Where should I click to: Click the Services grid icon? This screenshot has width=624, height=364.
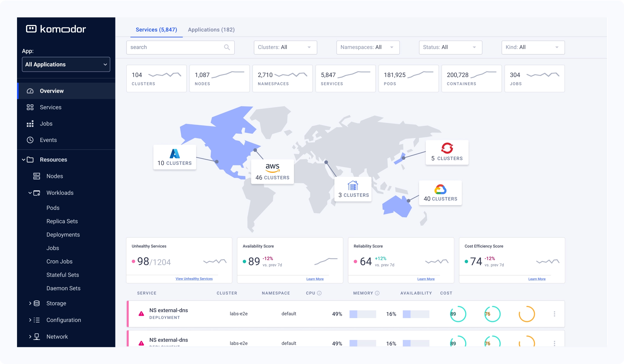[30, 107]
